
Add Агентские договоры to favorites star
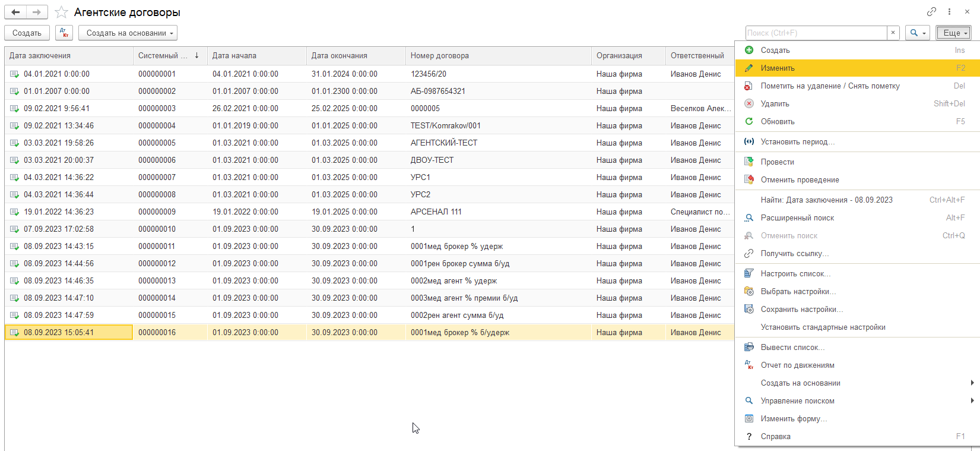click(x=61, y=12)
